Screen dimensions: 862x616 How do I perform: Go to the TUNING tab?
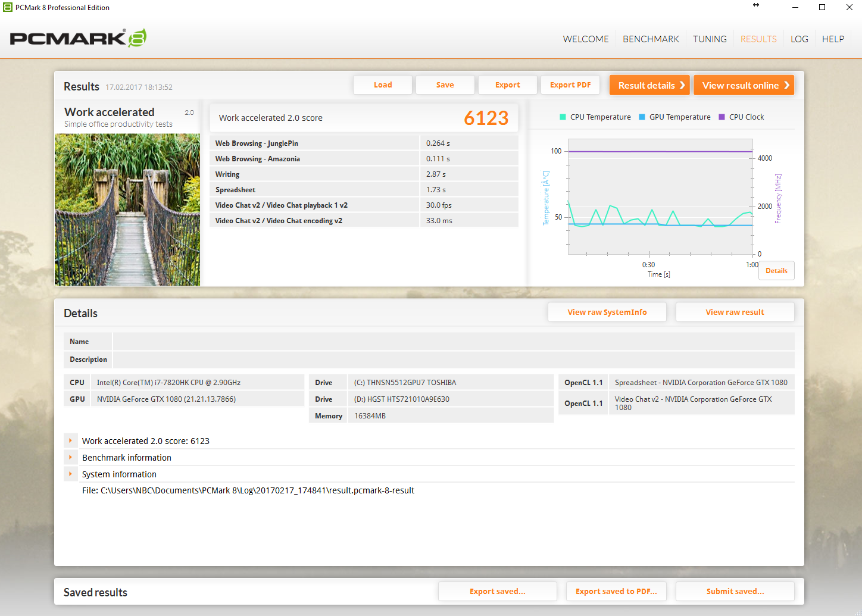[x=710, y=39]
